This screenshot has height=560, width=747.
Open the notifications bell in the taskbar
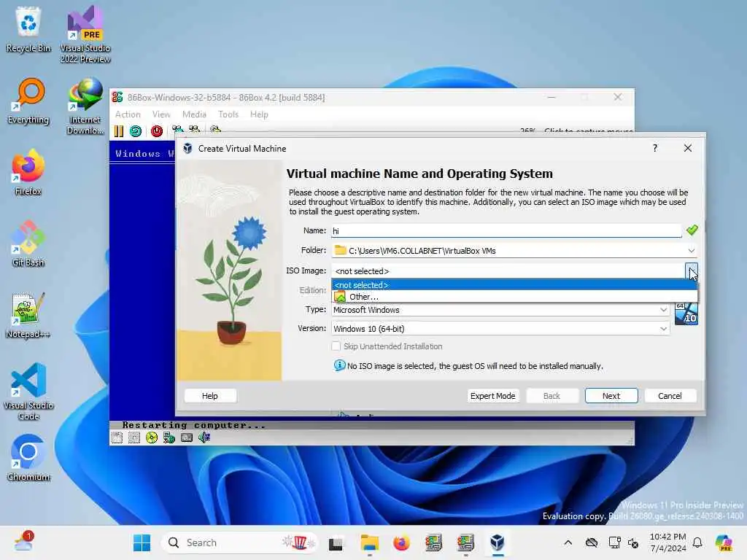click(x=697, y=542)
